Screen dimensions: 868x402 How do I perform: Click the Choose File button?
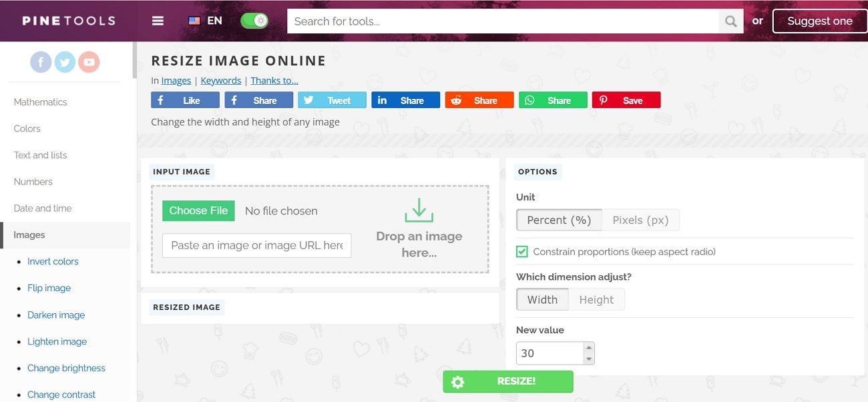point(198,211)
